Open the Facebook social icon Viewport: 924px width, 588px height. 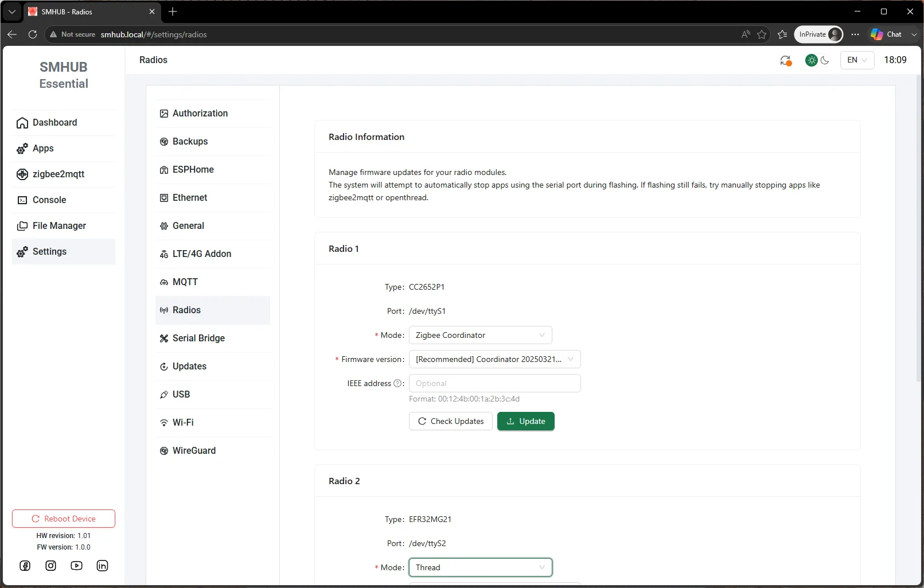(x=25, y=566)
